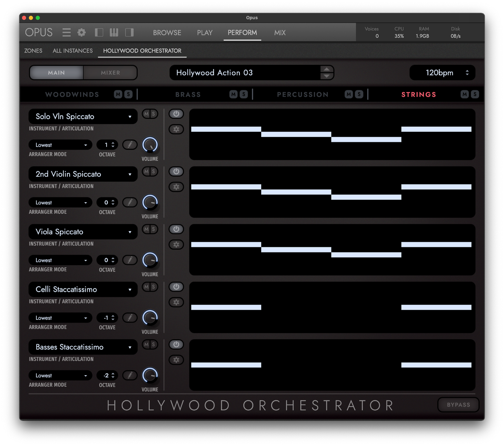Switch to ALL INSTANCES view

73,51
